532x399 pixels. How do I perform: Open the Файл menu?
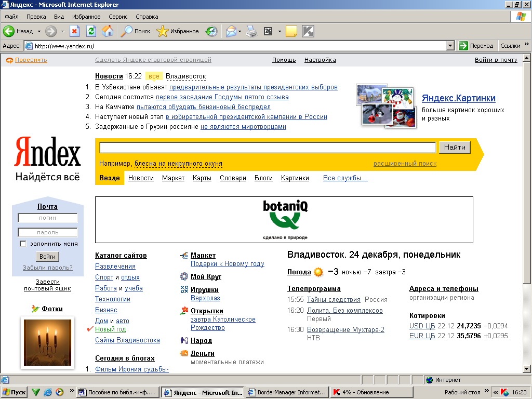pos(12,17)
